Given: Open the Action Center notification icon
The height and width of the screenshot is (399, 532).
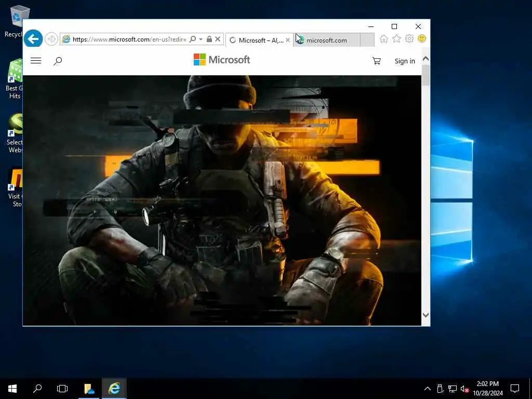Looking at the screenshot, I should (515, 389).
